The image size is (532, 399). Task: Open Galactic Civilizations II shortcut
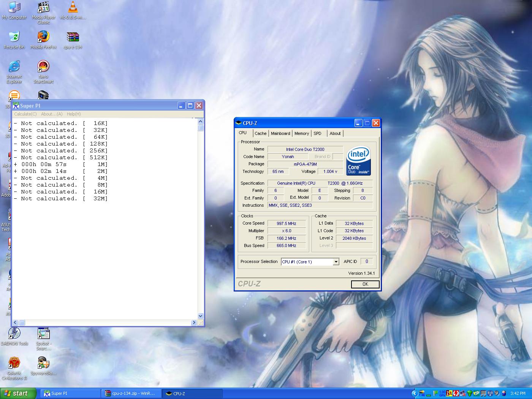point(14,368)
